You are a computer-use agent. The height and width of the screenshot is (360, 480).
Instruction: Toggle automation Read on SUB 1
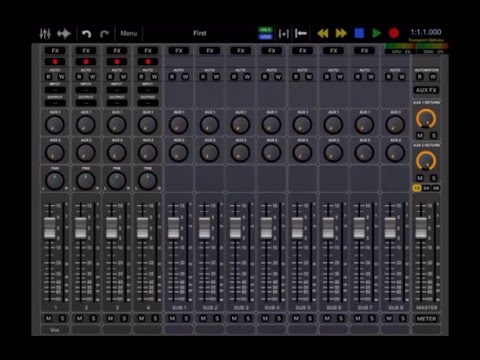point(172,77)
